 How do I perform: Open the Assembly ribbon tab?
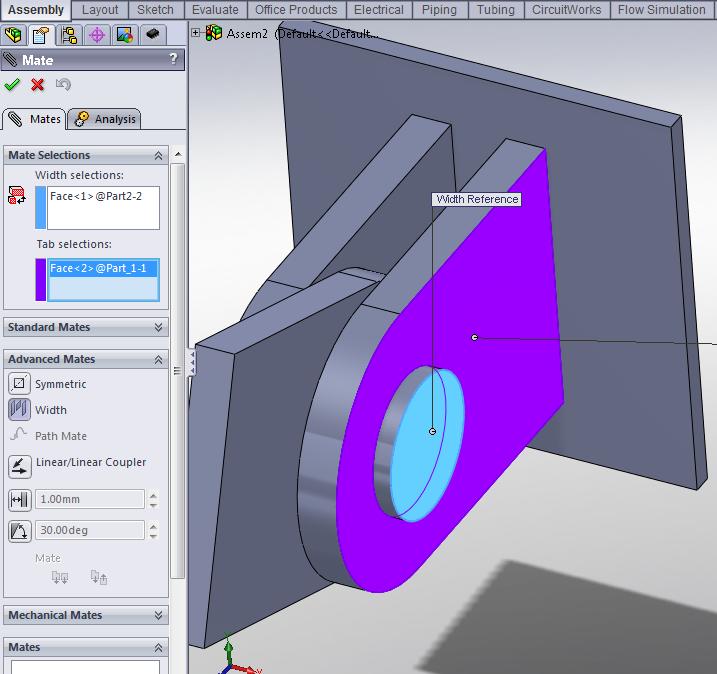[36, 10]
